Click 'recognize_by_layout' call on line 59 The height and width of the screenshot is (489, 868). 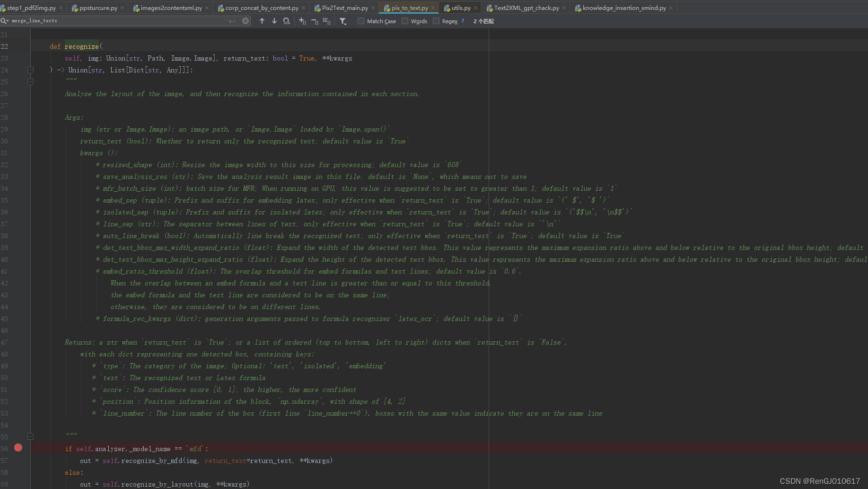pyautogui.click(x=158, y=484)
